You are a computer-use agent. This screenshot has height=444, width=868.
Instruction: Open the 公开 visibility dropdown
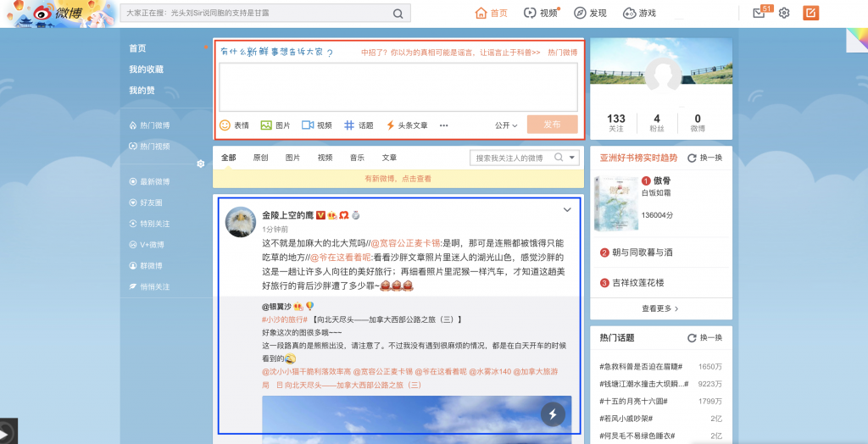point(506,125)
